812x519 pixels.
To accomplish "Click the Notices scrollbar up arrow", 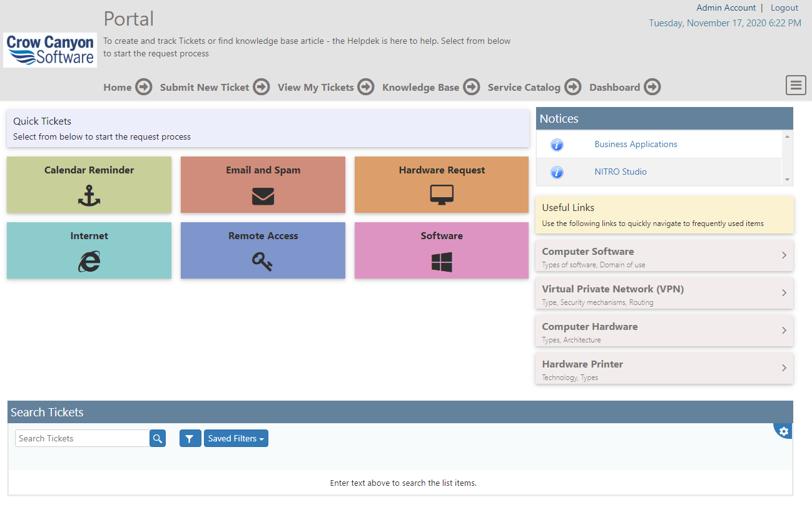I will pyautogui.click(x=787, y=136).
